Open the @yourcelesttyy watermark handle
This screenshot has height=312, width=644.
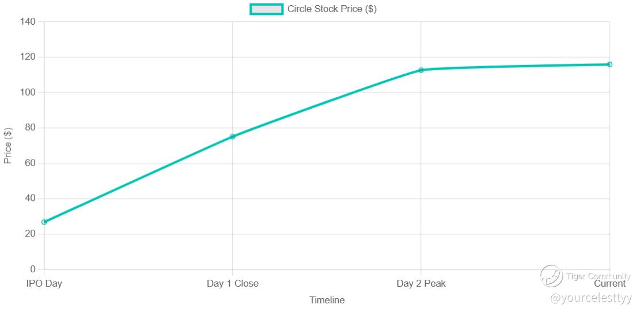pyautogui.click(x=591, y=298)
